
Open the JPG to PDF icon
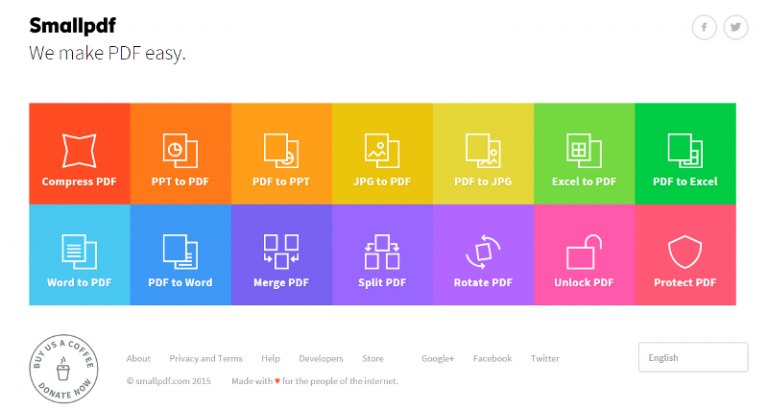point(382,150)
